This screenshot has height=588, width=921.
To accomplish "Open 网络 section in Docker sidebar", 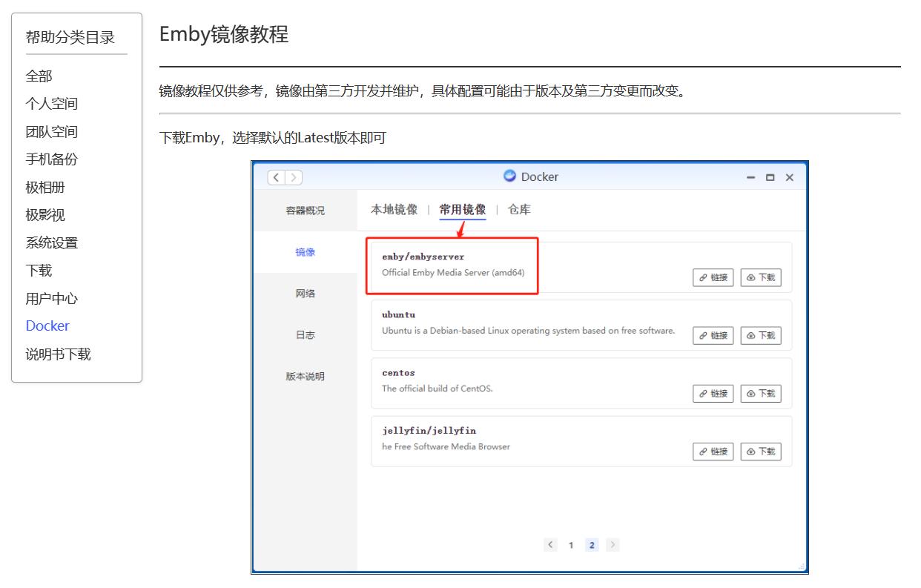I will (305, 293).
